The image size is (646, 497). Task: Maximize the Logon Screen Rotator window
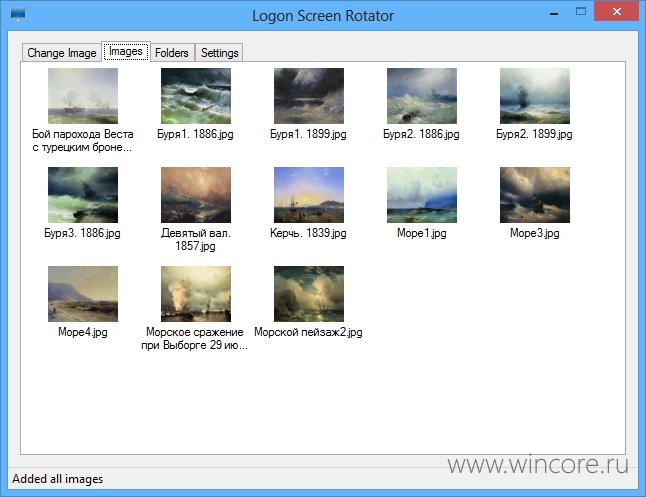click(x=581, y=12)
